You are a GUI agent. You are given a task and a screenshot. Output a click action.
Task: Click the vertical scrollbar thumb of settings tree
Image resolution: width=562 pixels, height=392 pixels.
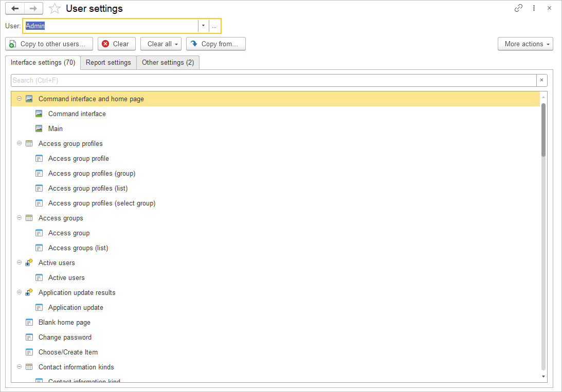[543, 129]
